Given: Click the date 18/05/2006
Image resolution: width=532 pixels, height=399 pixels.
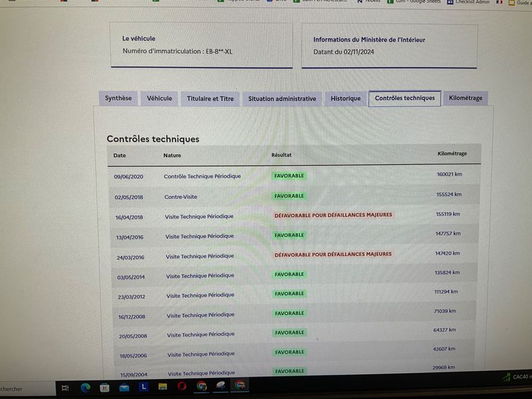Looking at the screenshot, I should [133, 356].
